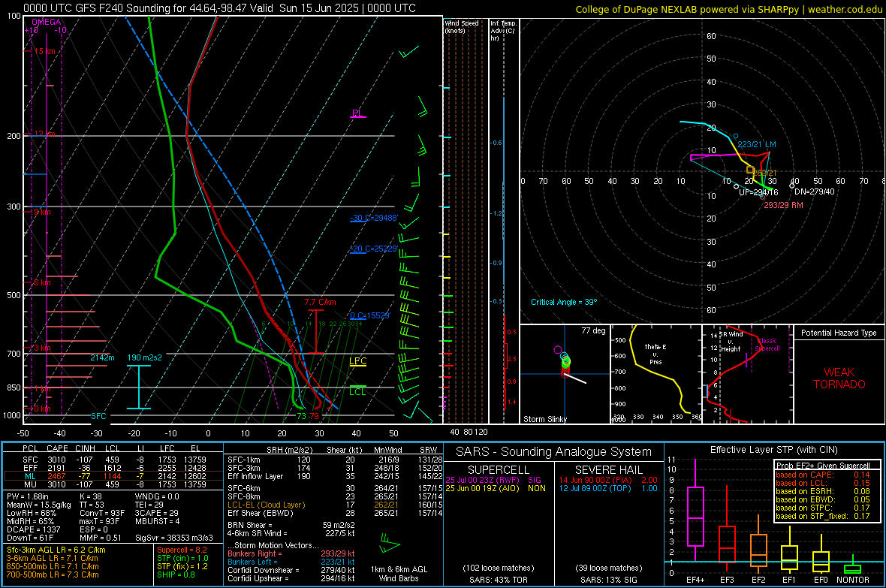Click the green 1km & 6km AGL wind barb icon
The height and width of the screenshot is (588, 886).
pyautogui.click(x=390, y=544)
